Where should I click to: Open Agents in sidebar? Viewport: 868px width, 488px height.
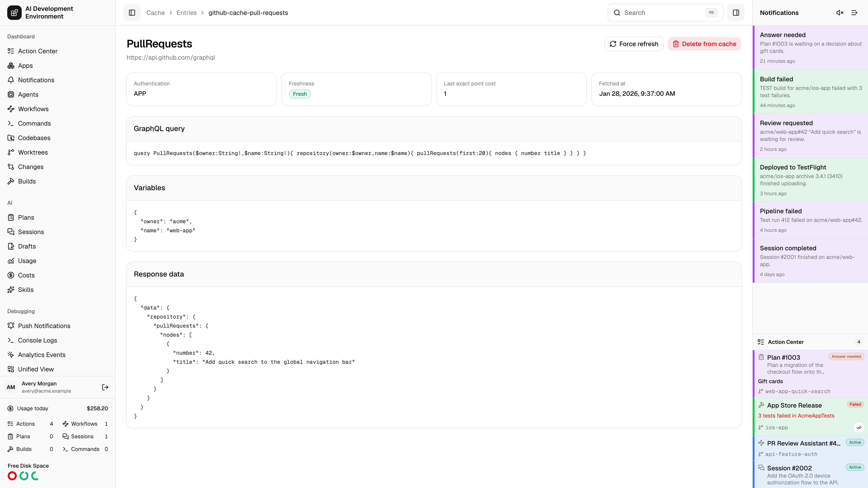click(x=58, y=95)
